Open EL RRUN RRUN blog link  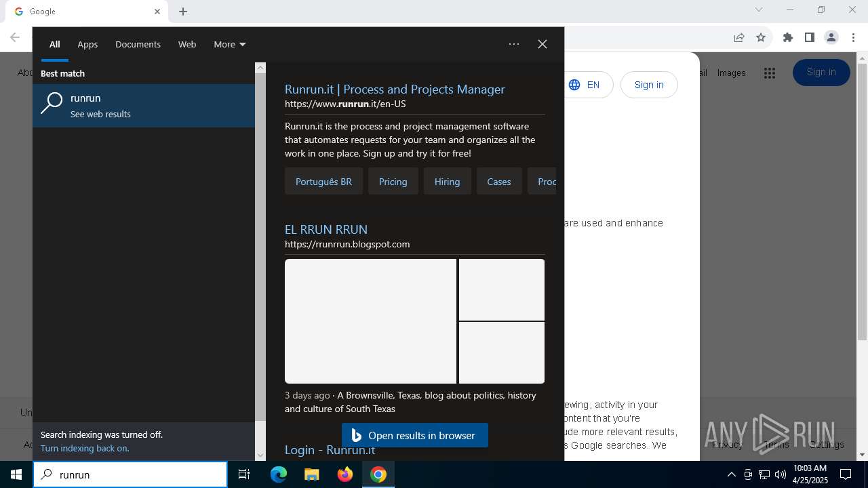click(326, 229)
